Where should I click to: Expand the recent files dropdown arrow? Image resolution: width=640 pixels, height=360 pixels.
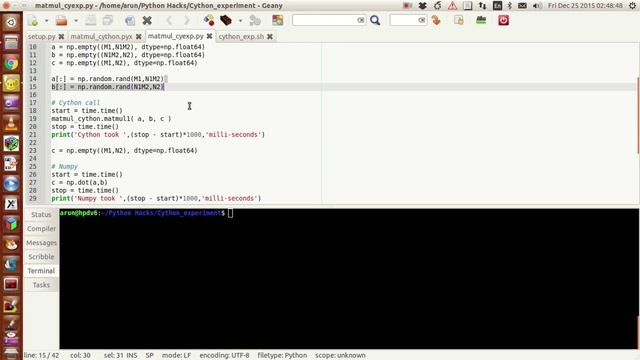click(x=76, y=20)
